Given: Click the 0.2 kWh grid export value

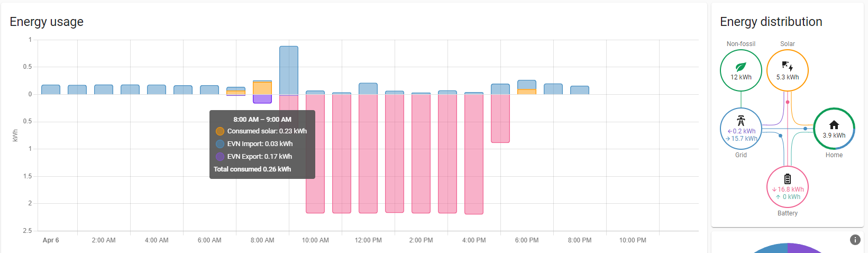Looking at the screenshot, I should click(742, 131).
